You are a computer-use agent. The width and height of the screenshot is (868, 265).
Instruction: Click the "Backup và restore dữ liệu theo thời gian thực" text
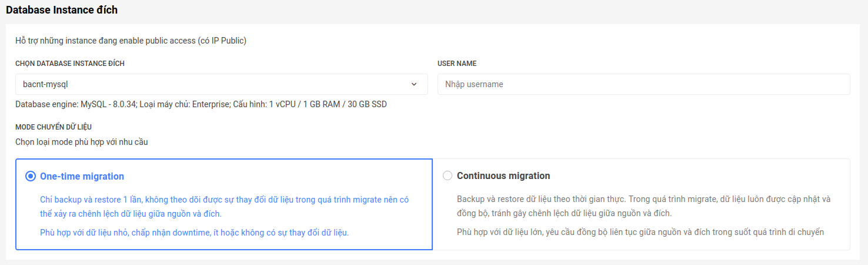click(644, 206)
